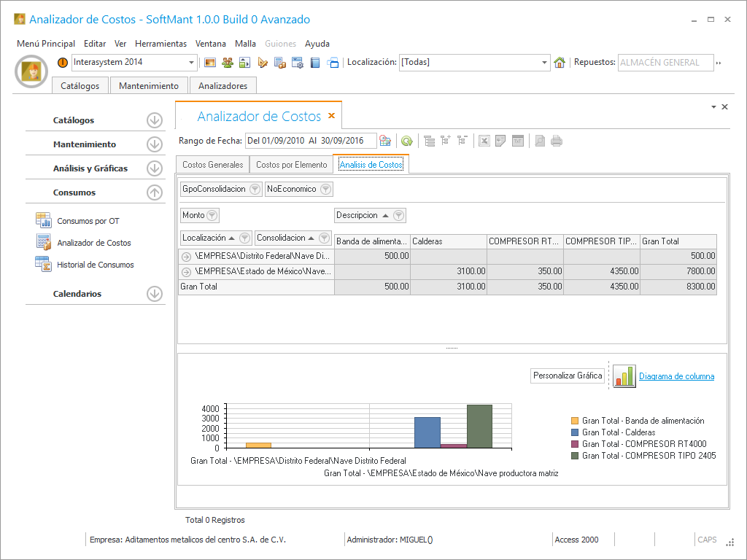Screen dimensions: 747x560
Task: Click the Rango de Fecha input field
Action: tap(310, 141)
